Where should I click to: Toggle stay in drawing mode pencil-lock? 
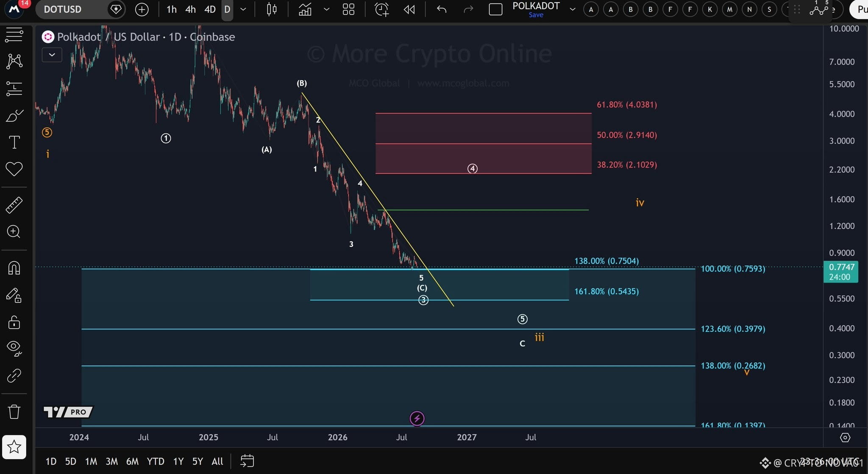[x=14, y=295]
